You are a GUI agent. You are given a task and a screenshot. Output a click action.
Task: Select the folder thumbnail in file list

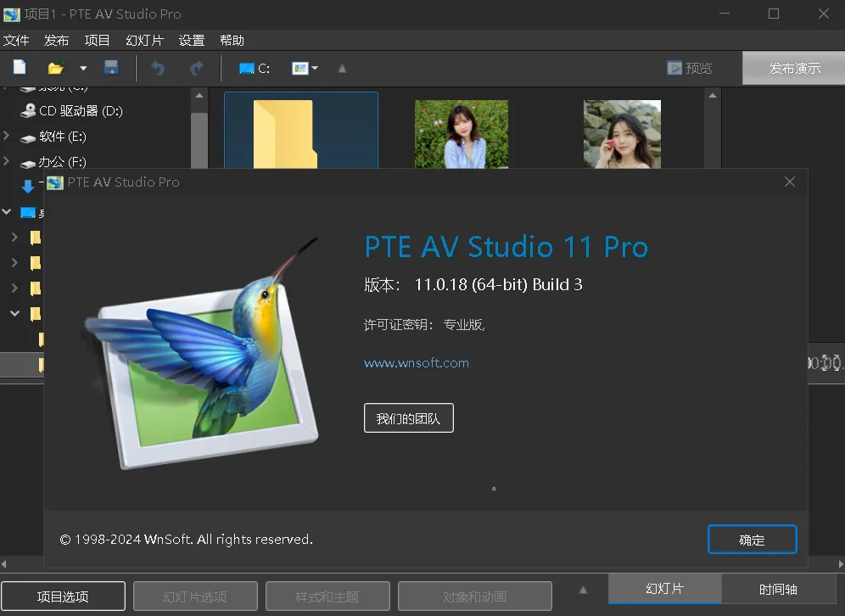click(x=300, y=131)
